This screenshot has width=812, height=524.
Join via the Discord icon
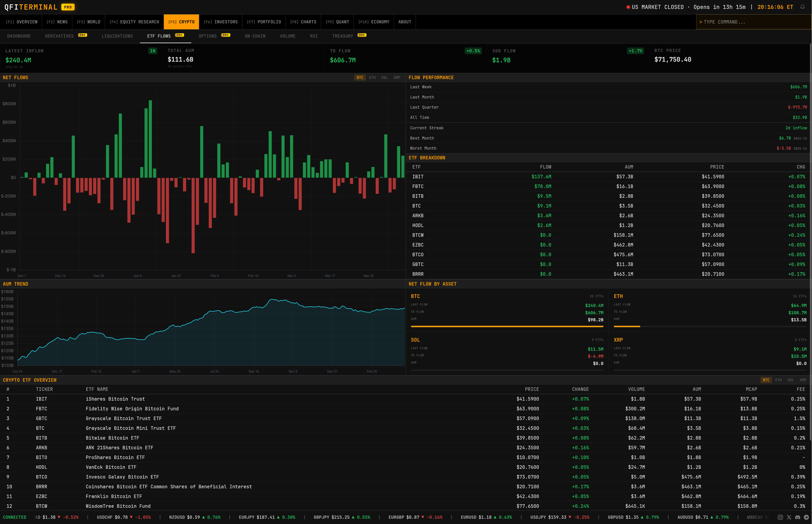798,517
